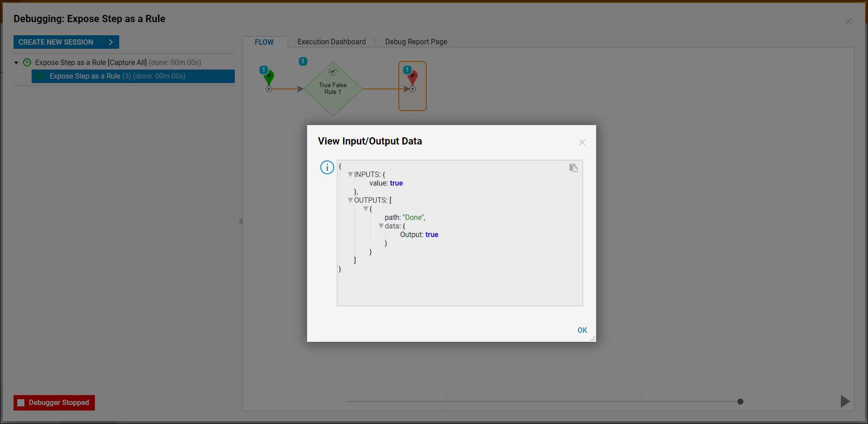Collapse the first OUTPUTS object
Viewport: 868px width, 424px height.
pos(366,209)
